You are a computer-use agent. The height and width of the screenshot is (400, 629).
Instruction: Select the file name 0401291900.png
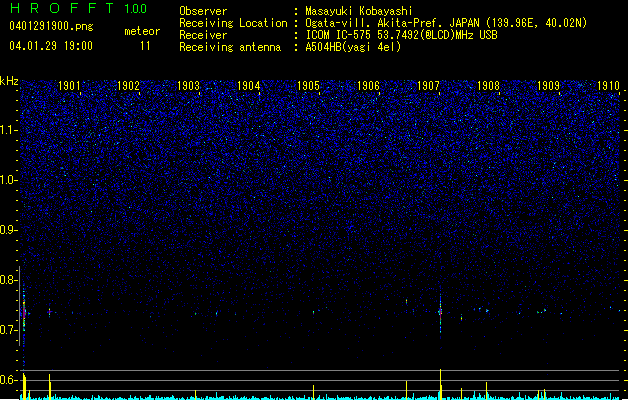(51, 27)
